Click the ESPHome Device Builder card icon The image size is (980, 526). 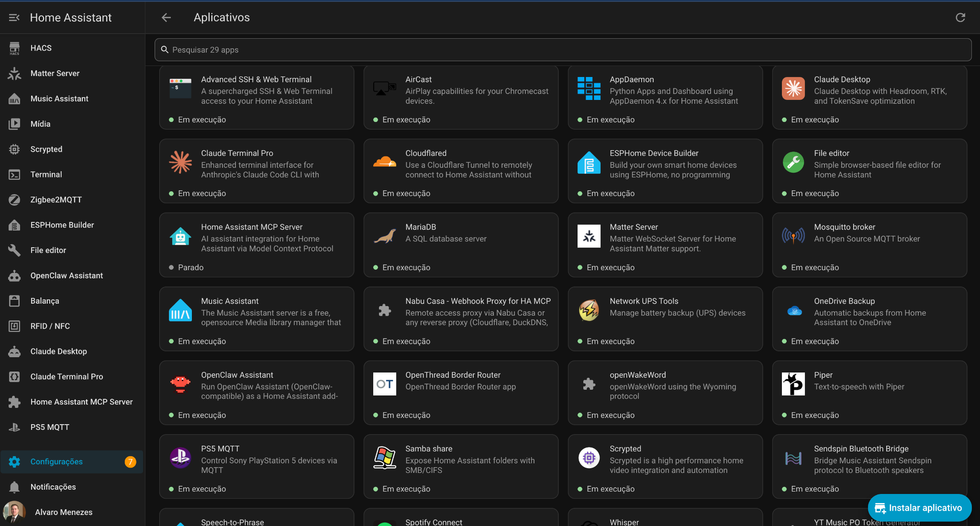(589, 162)
